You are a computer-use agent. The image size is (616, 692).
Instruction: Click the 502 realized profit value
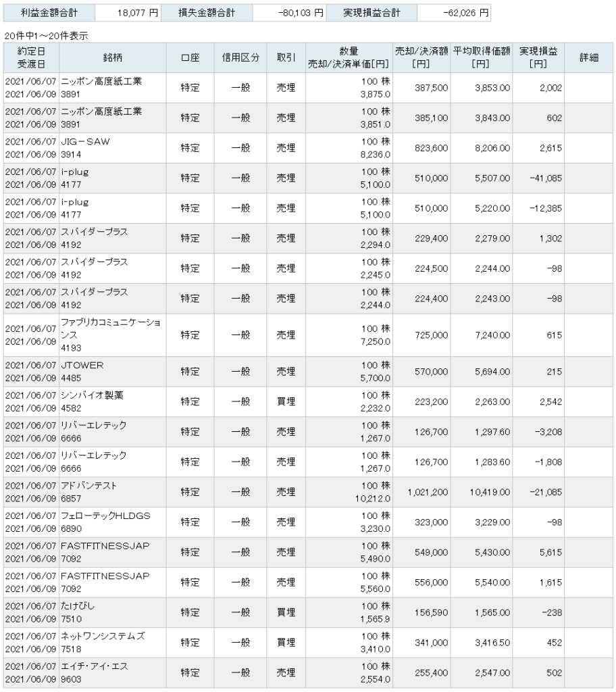click(x=555, y=673)
